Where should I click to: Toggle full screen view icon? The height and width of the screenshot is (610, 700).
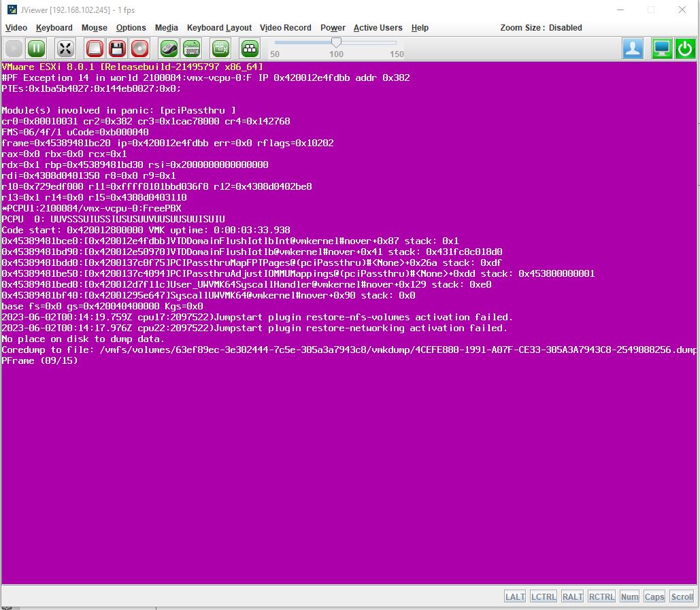[x=65, y=48]
